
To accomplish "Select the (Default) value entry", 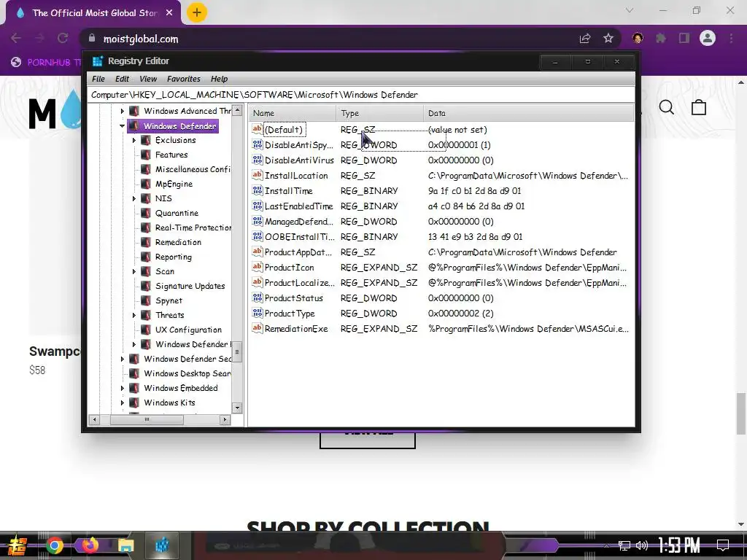I will 284,130.
